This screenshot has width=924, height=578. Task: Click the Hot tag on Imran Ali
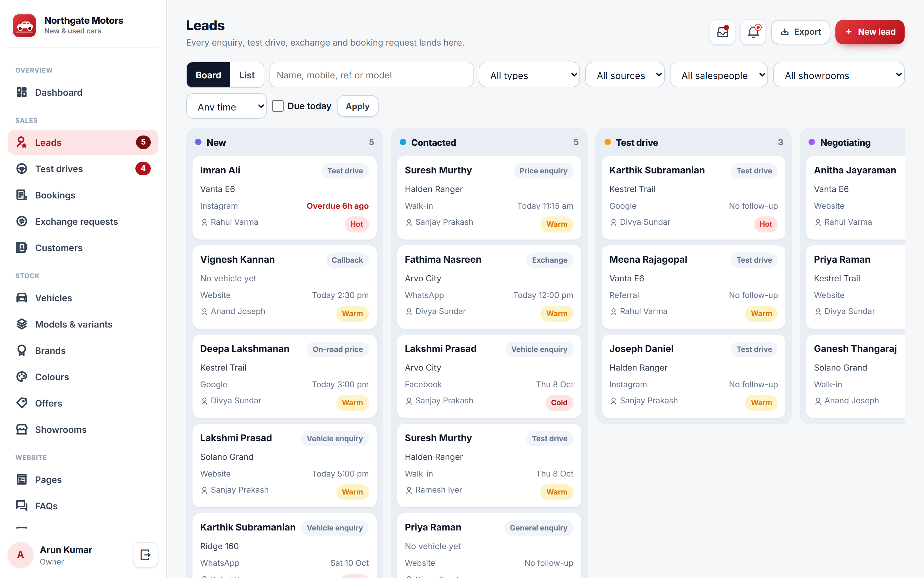coord(357,224)
